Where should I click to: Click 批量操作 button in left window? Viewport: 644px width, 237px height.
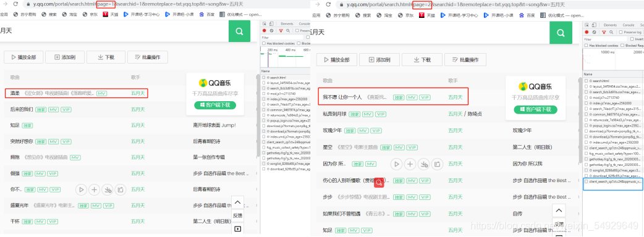[148, 57]
